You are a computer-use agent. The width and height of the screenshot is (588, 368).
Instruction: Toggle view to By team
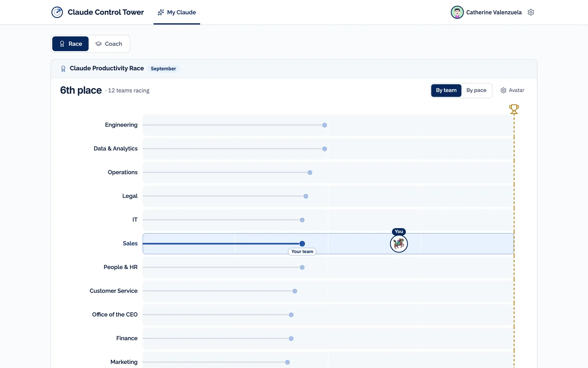tap(446, 90)
